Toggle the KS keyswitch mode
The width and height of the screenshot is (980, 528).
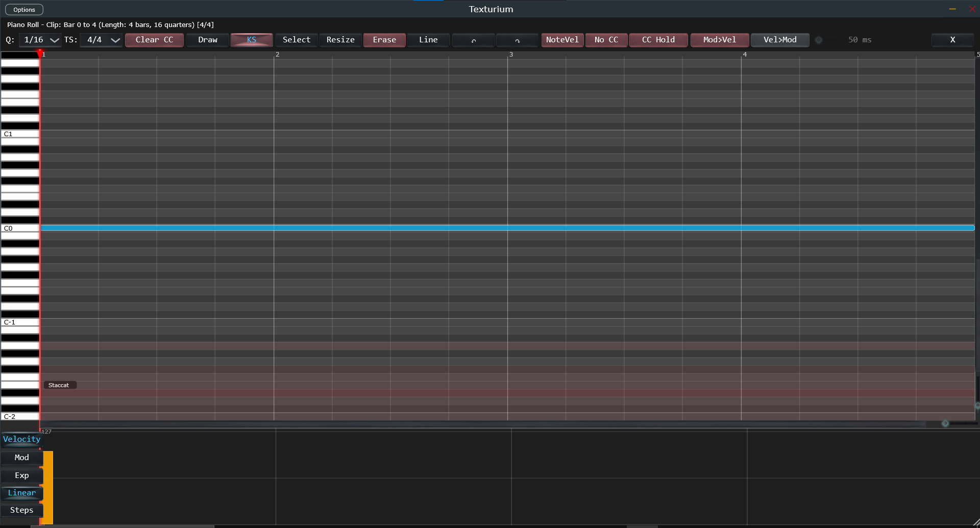click(252, 40)
